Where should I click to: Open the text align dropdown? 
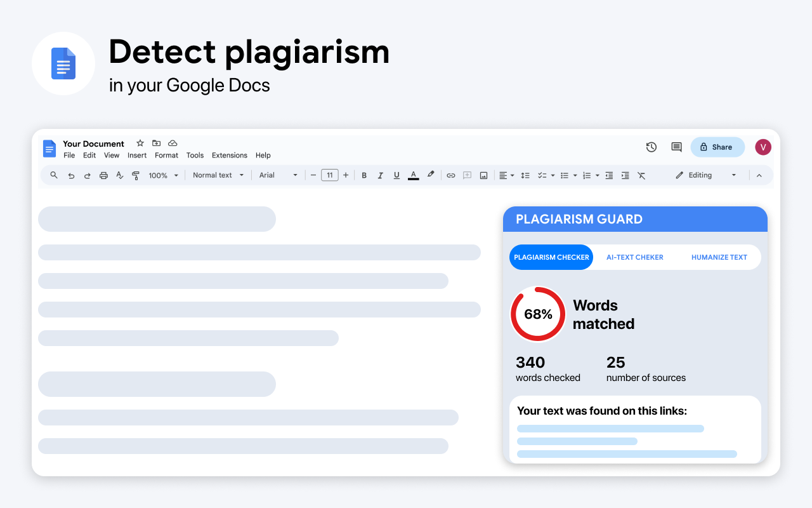coord(506,175)
